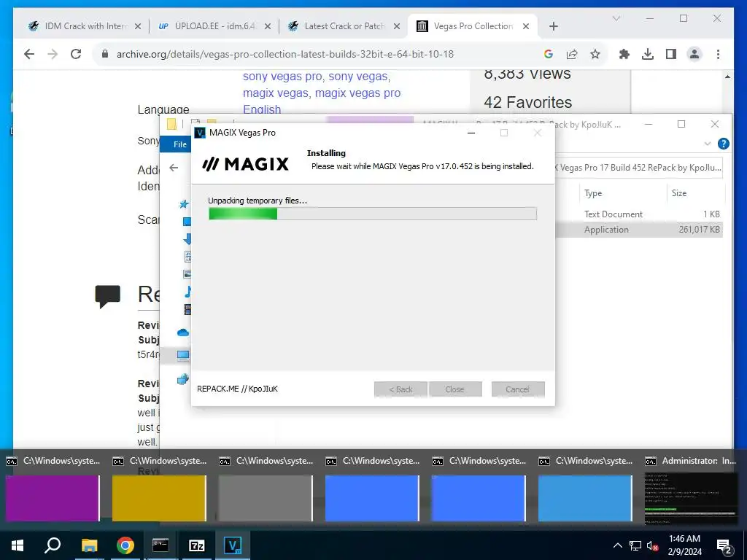Go back in File Explorer window

click(x=174, y=168)
